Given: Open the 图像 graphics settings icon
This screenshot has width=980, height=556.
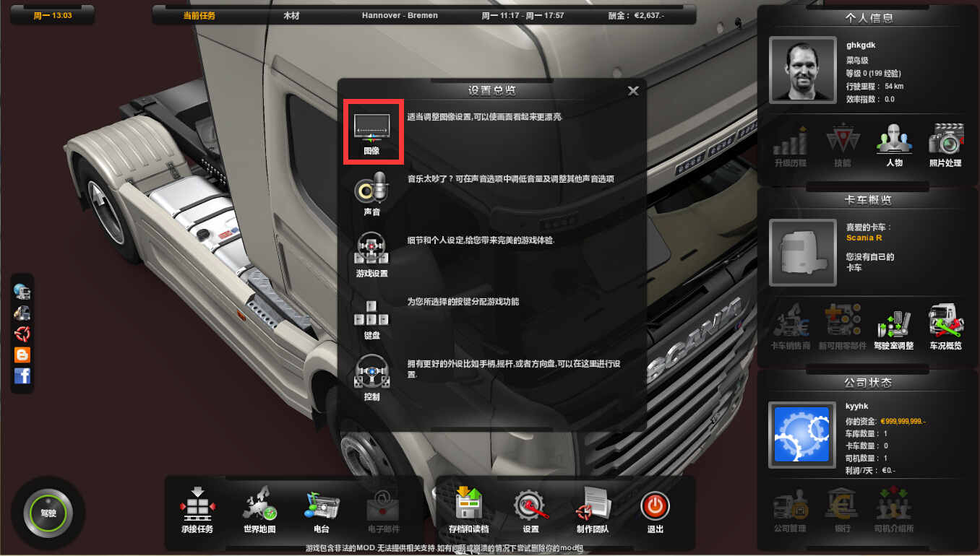Looking at the screenshot, I should pos(371,132).
